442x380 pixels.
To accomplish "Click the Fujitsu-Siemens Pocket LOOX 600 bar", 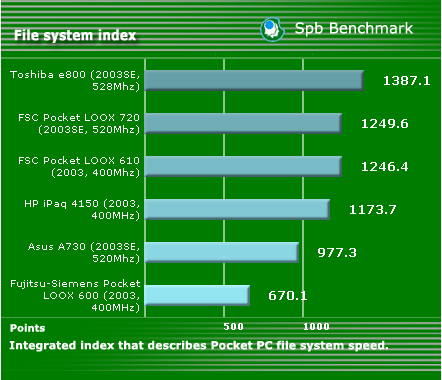I will 197,295.
